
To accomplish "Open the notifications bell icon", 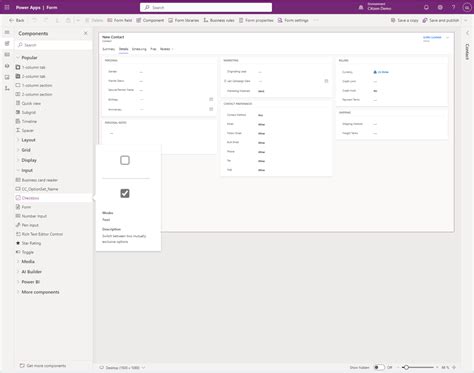I will pyautogui.click(x=426, y=7).
